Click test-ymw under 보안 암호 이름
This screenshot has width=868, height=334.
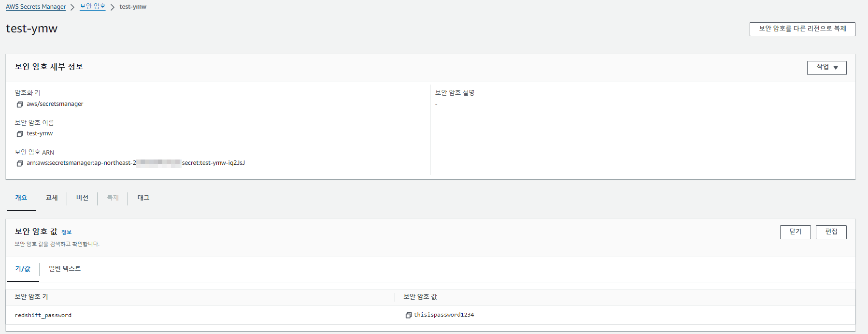pos(40,133)
